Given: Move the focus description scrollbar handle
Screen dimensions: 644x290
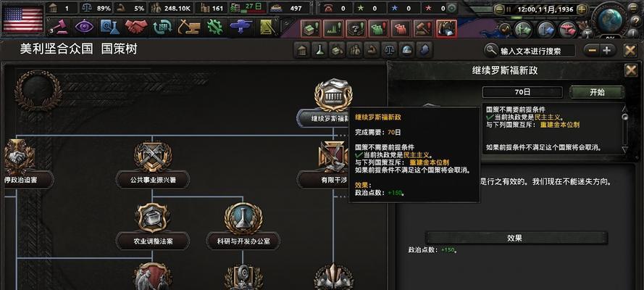Looking at the screenshot, I should (625, 117).
